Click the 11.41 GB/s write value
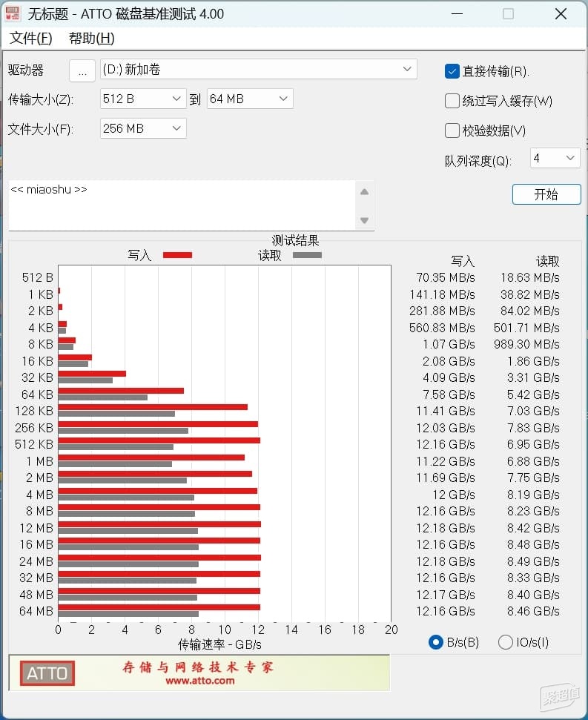The width and height of the screenshot is (588, 720). click(x=445, y=411)
